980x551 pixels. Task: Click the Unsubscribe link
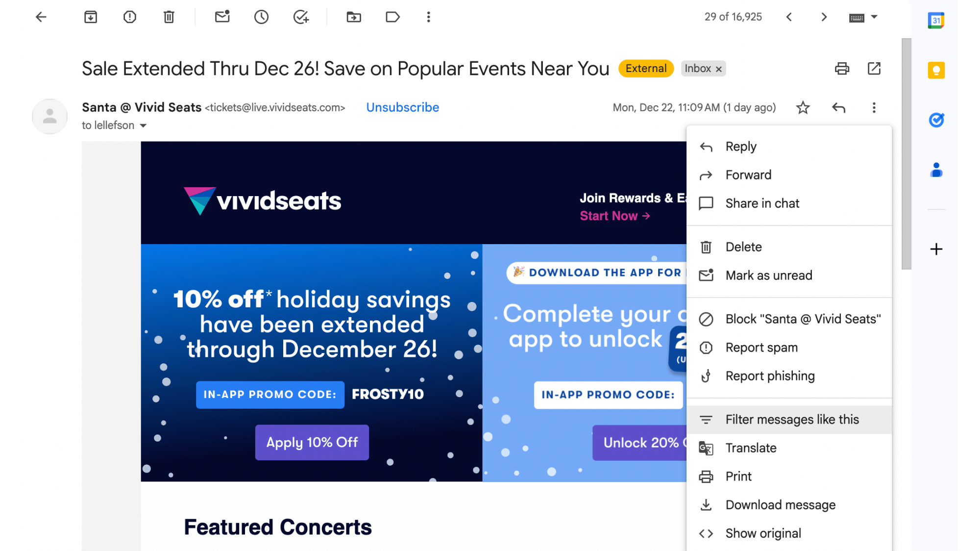[x=402, y=107]
